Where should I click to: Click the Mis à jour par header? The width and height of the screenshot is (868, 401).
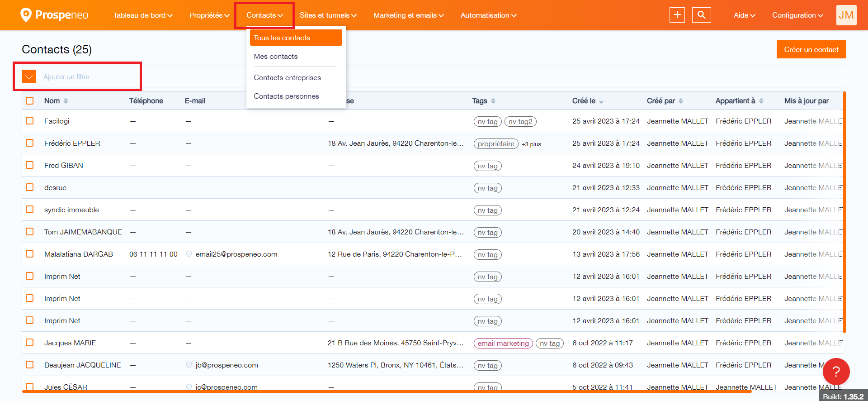click(x=807, y=100)
